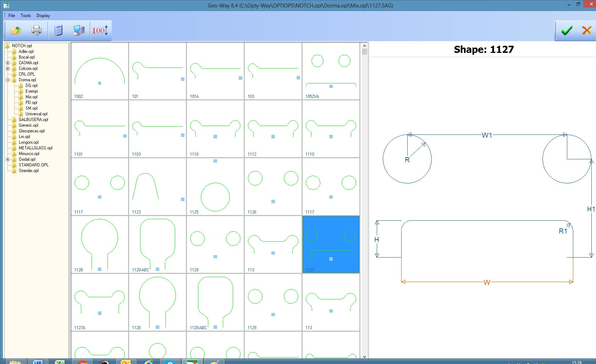Click the printer icon in the toolbar
The height and width of the screenshot is (364, 596).
click(37, 31)
